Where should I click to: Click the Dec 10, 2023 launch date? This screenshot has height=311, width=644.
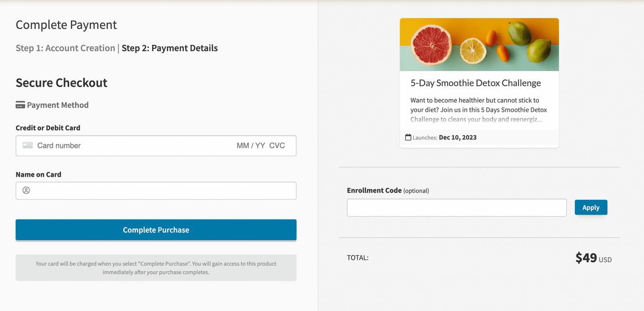[457, 138]
